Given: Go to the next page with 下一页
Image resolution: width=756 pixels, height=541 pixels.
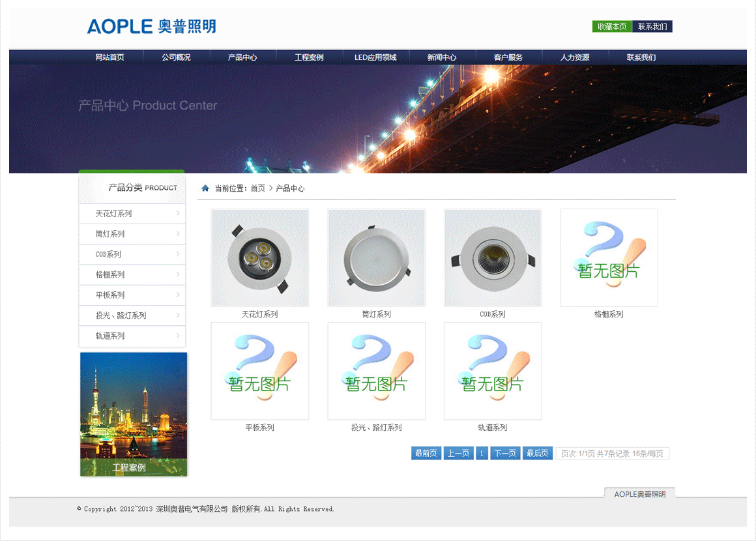Looking at the screenshot, I should (505, 453).
